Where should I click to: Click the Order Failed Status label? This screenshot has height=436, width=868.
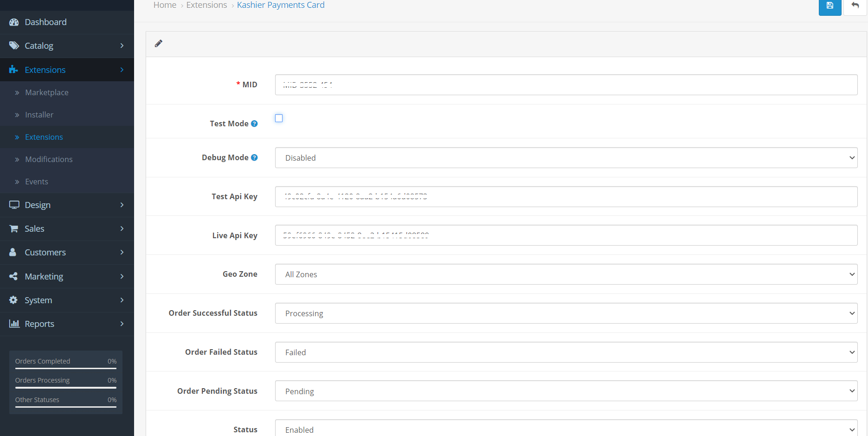pyautogui.click(x=221, y=352)
